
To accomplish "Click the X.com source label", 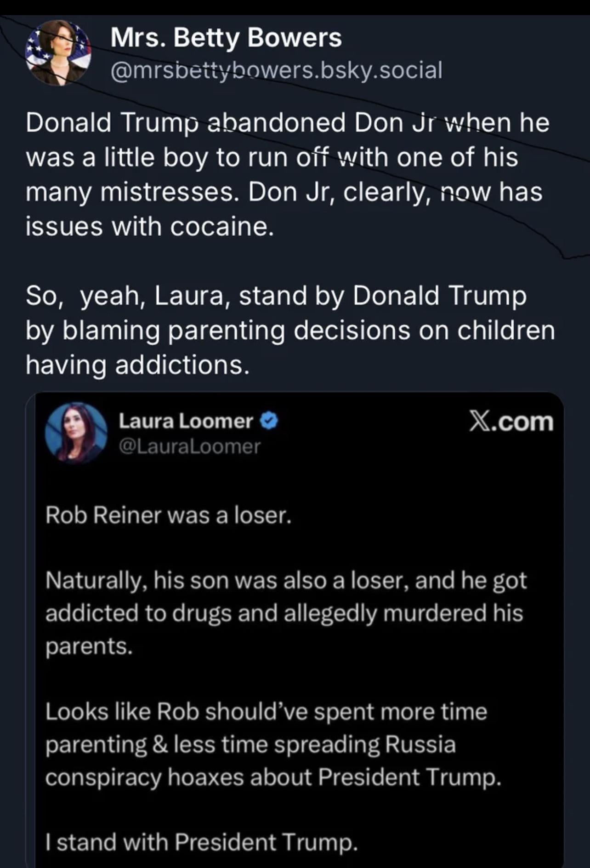I will pos(511,422).
